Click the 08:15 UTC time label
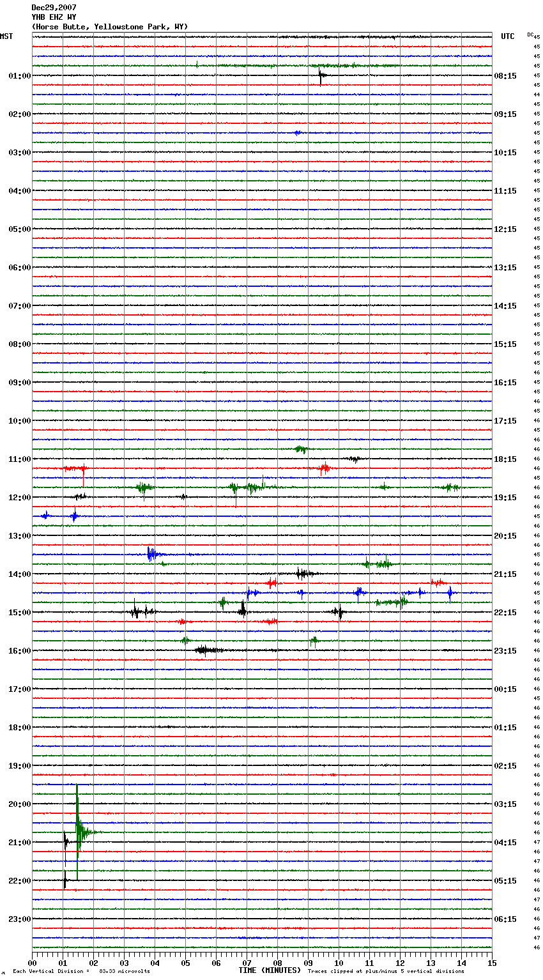The image size is (543, 980). (505, 76)
